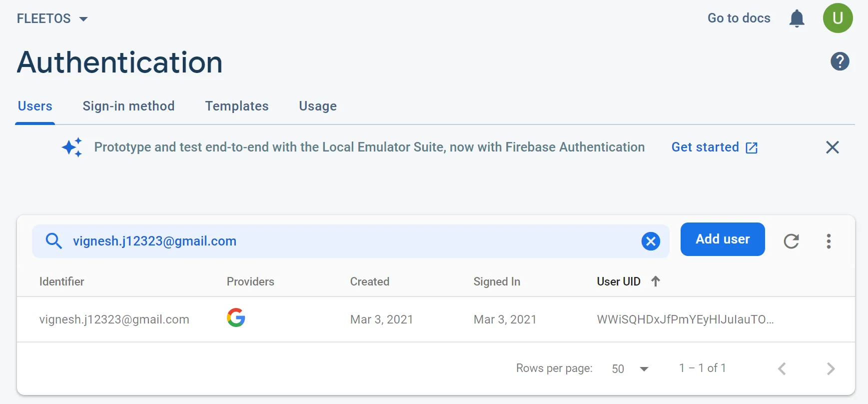
Task: Open the three-dot overflow menu
Action: click(829, 241)
